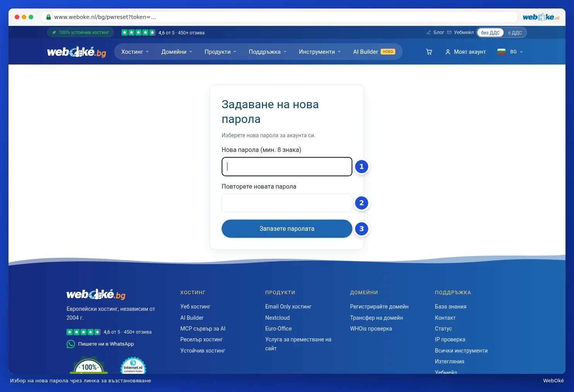Viewport: 574px width, 392px height.
Task: Open footer link База знания
Action: pyautogui.click(x=451, y=307)
